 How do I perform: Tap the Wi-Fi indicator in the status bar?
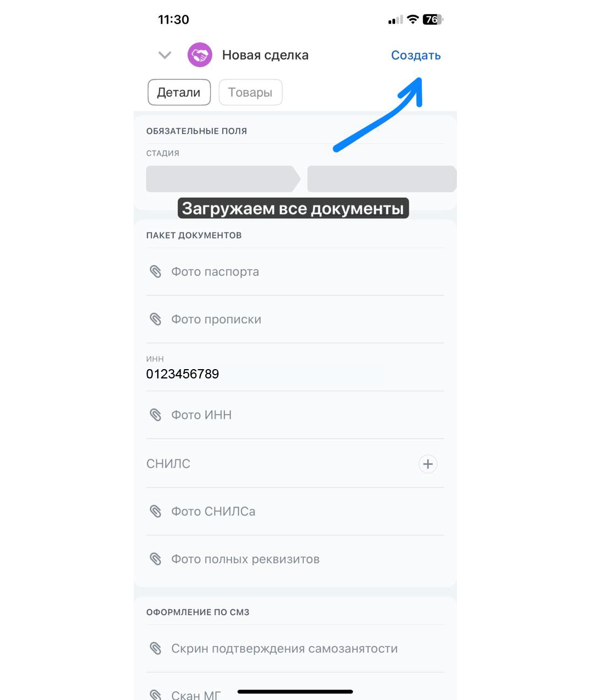pyautogui.click(x=412, y=19)
